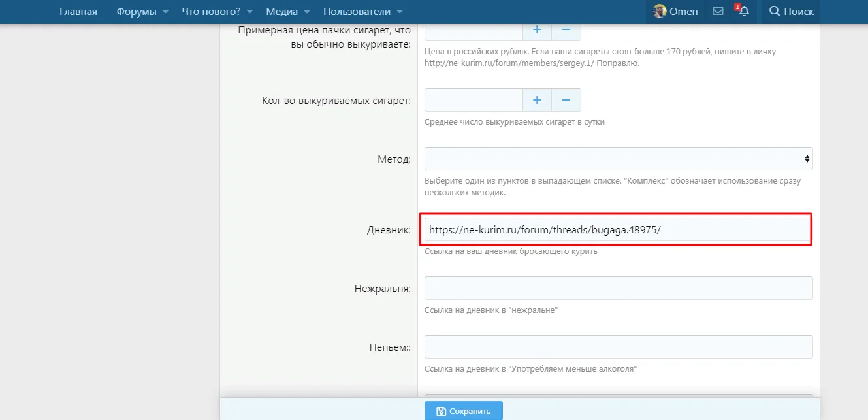Click the cigarettes per day number field
The image size is (868, 420).
point(474,100)
